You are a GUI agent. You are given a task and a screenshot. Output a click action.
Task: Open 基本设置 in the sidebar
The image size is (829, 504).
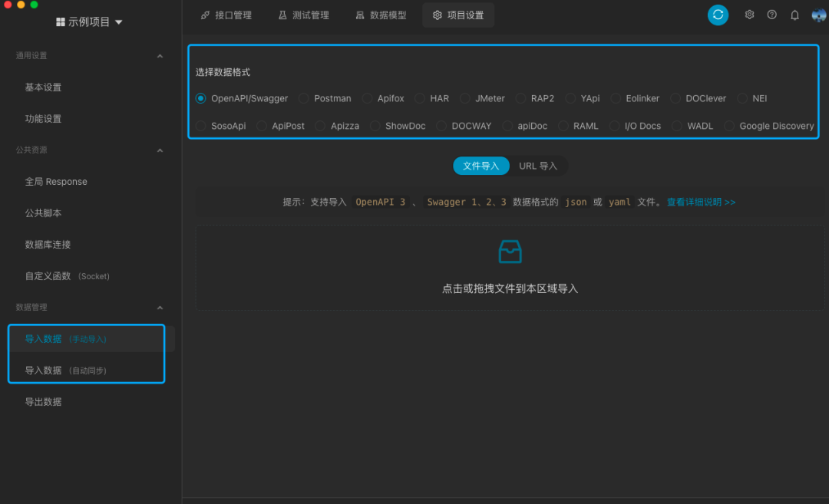tap(43, 87)
